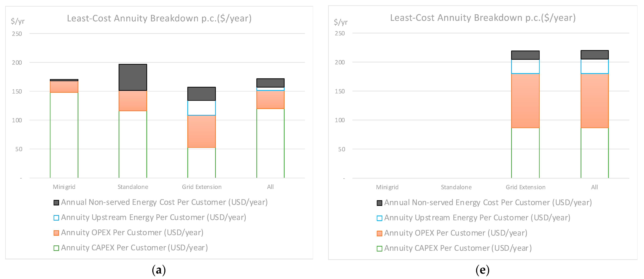Click the dark gray Non-served Energy legend swatch in chart (e)

coord(379,203)
